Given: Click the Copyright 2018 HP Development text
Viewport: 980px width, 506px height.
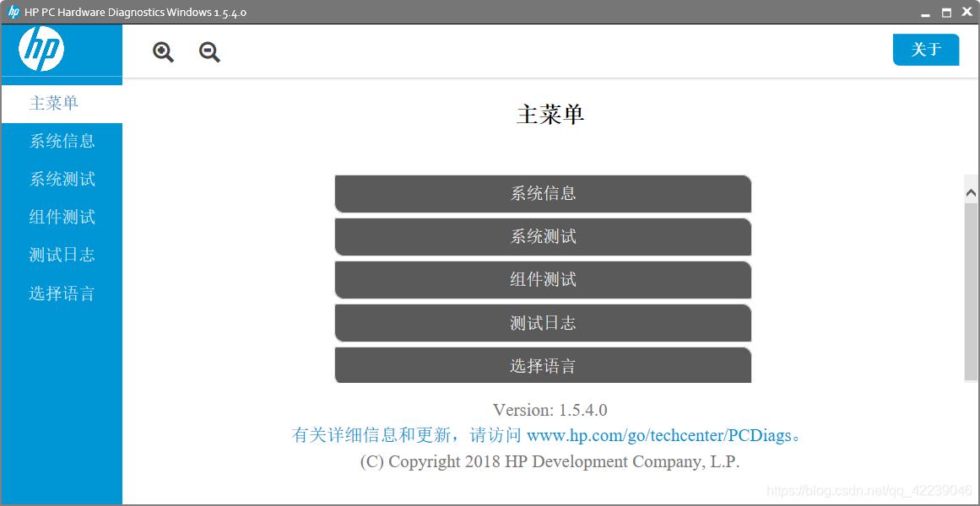Looking at the screenshot, I should click(x=550, y=461).
